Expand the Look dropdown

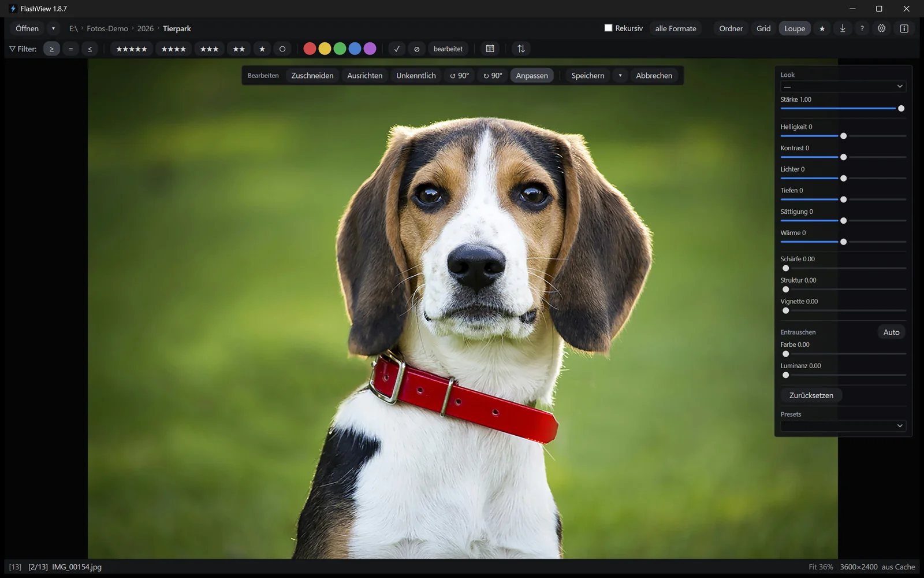coord(843,86)
